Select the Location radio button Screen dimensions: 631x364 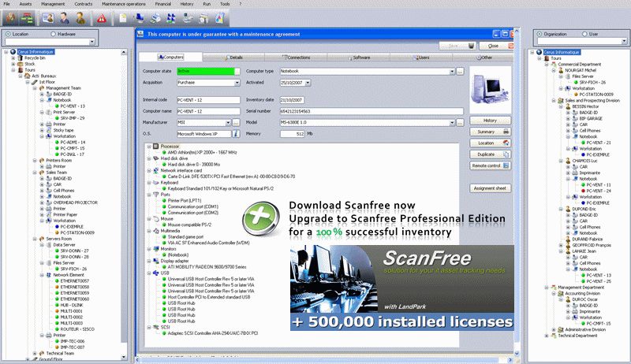pos(8,34)
